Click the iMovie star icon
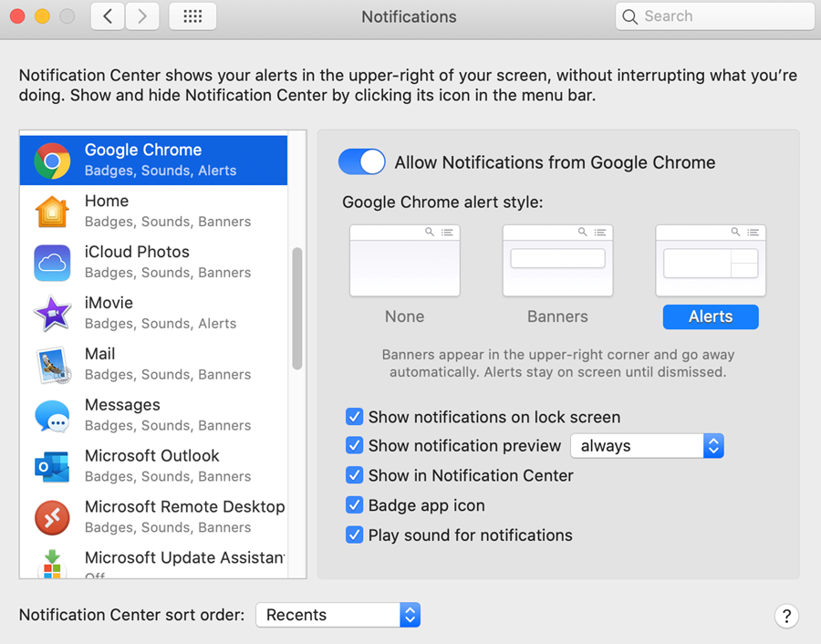 (x=52, y=313)
